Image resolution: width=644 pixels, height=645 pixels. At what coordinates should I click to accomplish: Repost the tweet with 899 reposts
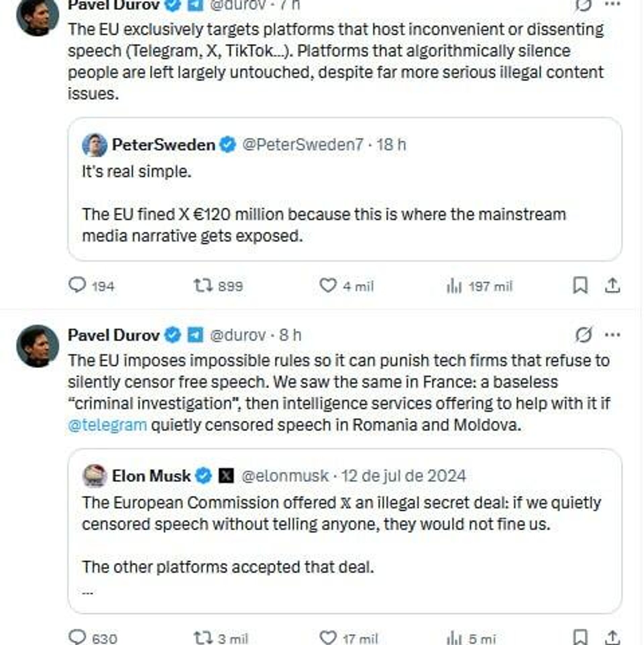(203, 285)
